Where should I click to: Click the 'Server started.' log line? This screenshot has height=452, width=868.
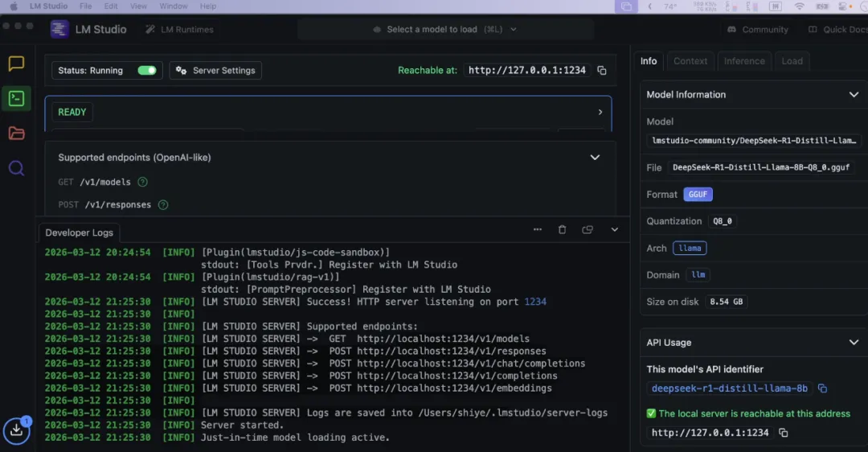pyautogui.click(x=242, y=425)
